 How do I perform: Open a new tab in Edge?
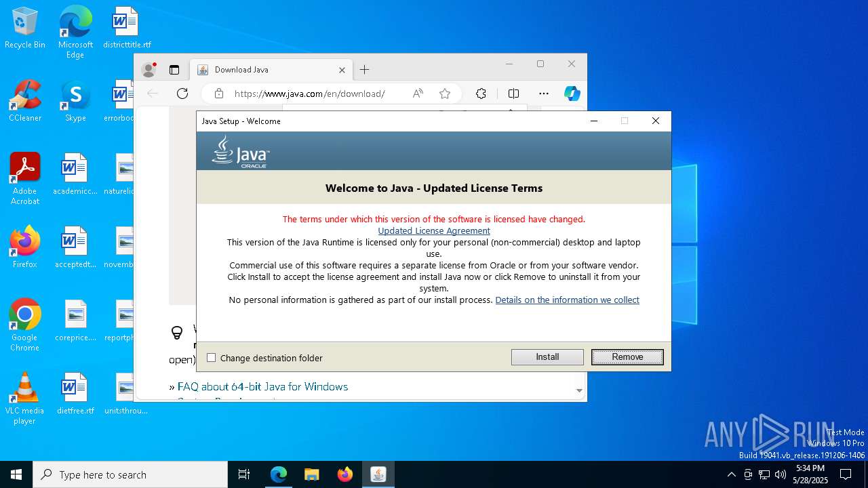(365, 70)
